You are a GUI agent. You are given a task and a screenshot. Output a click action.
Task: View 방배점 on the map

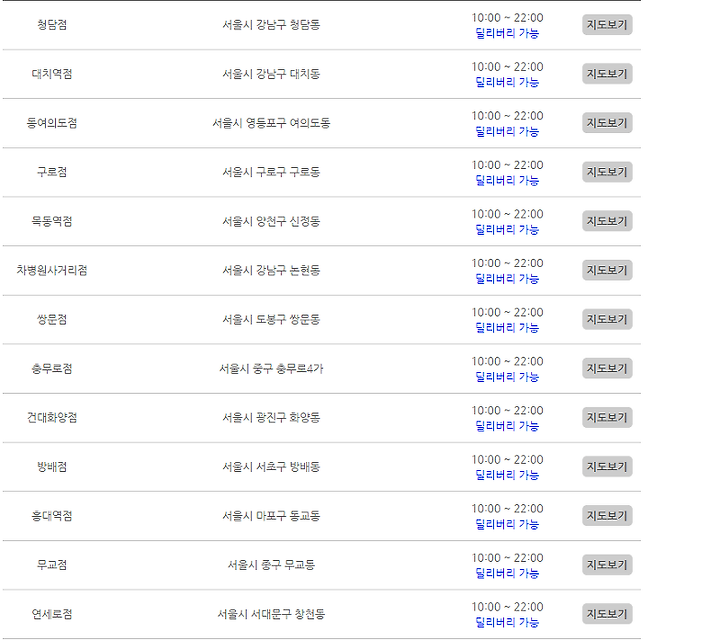coord(607,467)
